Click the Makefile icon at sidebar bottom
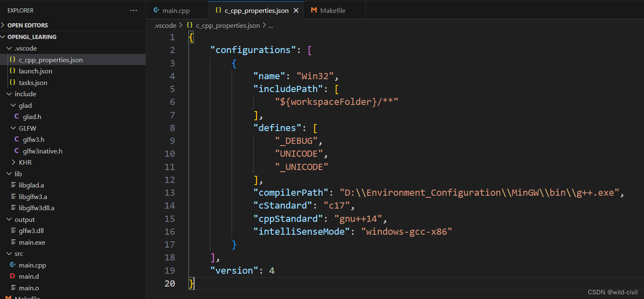The width and height of the screenshot is (644, 299). click(x=9, y=297)
